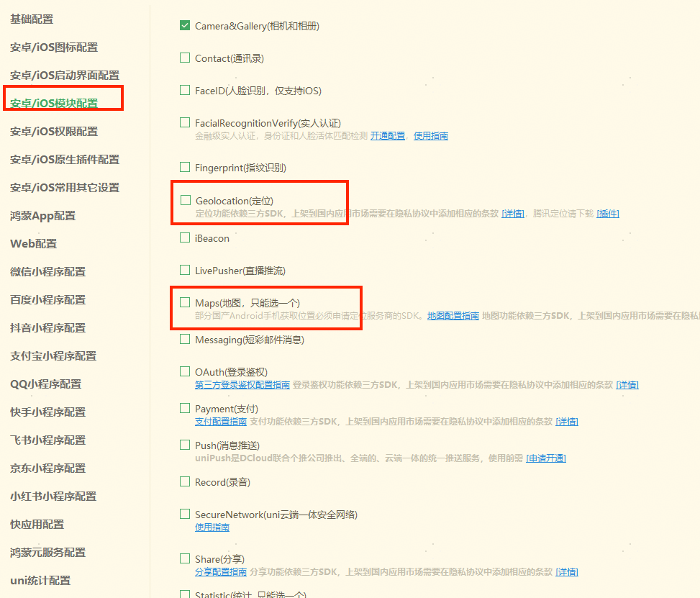
Task: Go to 快应用配置
Action: click(x=37, y=525)
